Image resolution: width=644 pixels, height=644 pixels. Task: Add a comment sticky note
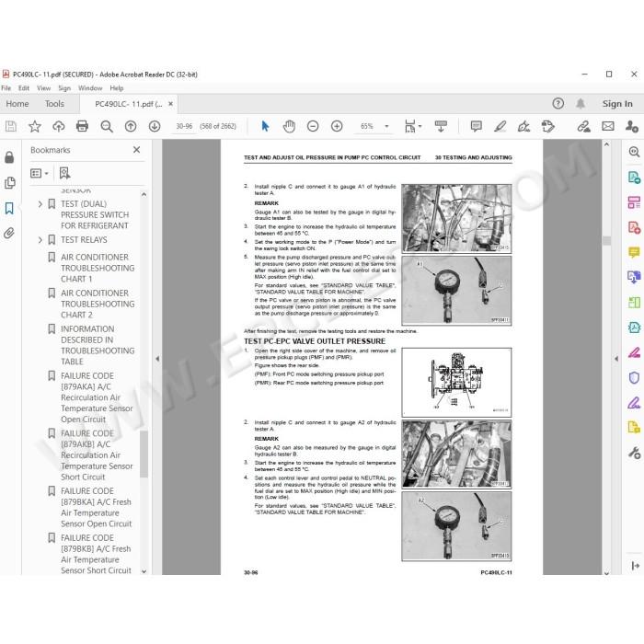click(x=476, y=126)
